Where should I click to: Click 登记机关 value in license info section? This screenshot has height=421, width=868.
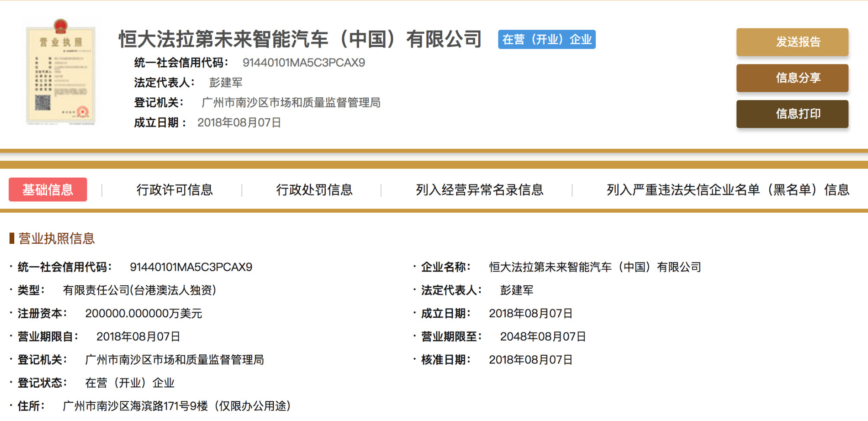coord(174,360)
